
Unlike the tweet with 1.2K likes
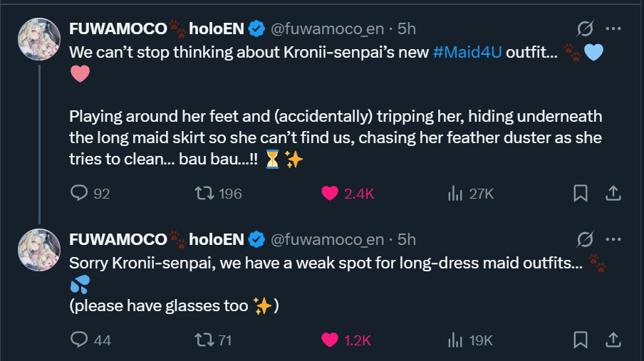(x=331, y=340)
